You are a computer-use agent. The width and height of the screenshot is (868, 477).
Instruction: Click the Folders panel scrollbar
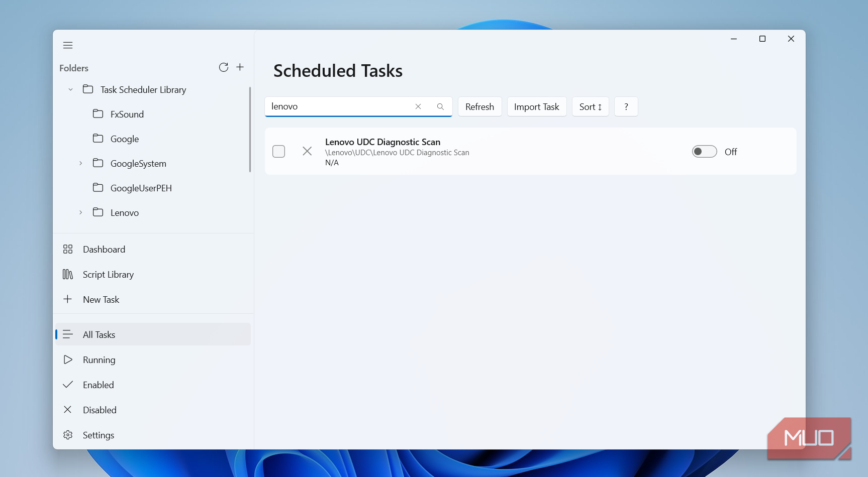point(250,130)
